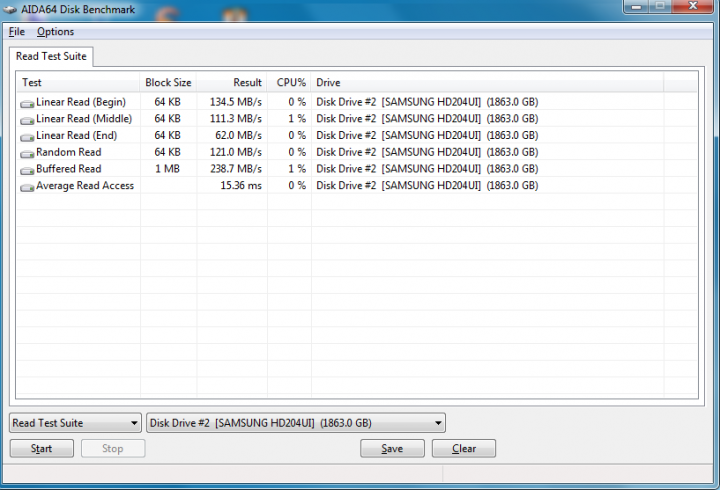Click the 64 KB cell in Random Read row

pyautogui.click(x=167, y=152)
